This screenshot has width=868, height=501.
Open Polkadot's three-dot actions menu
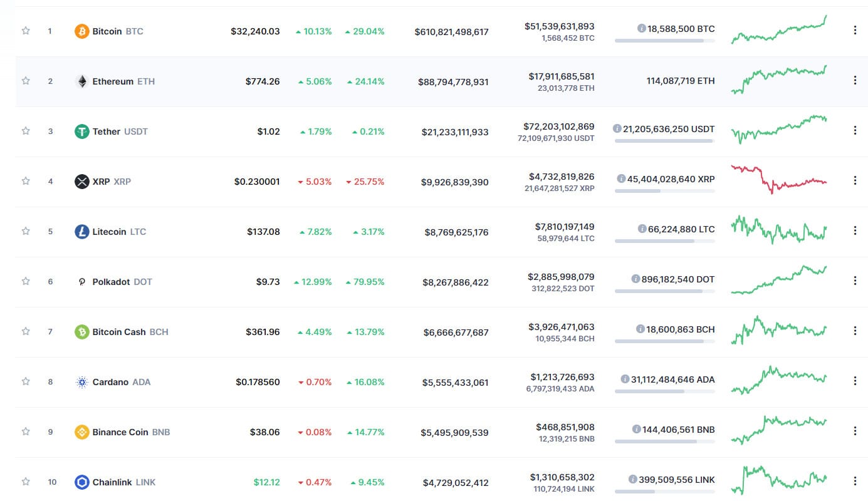855,281
